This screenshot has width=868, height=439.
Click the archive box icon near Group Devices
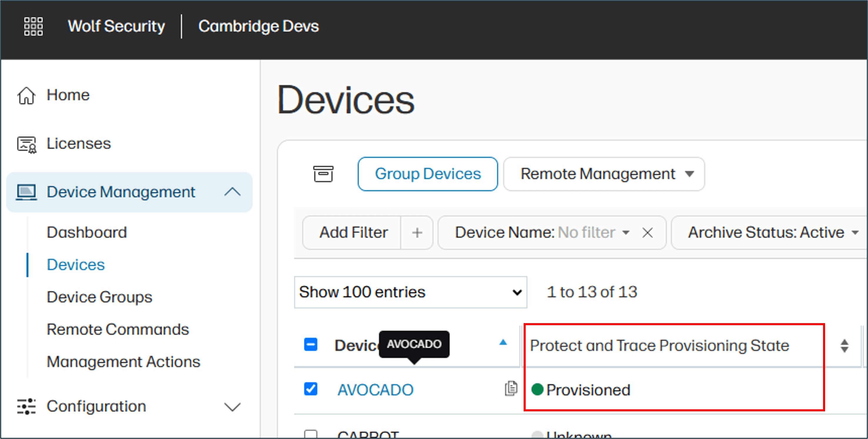point(323,174)
